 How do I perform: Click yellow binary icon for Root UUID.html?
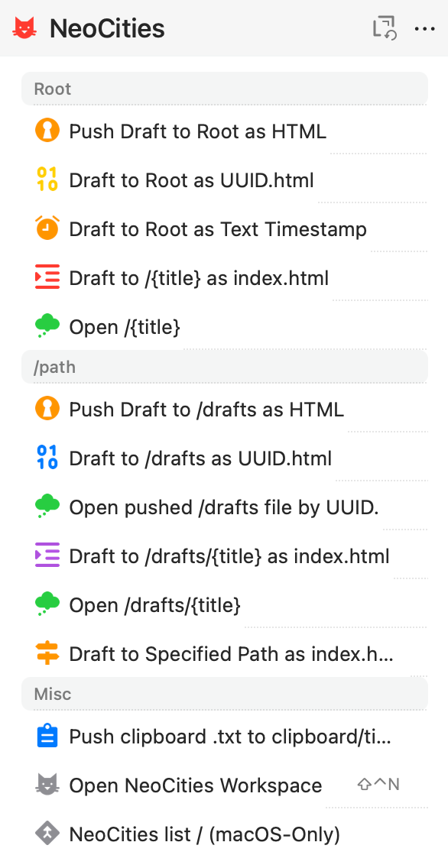click(x=47, y=180)
